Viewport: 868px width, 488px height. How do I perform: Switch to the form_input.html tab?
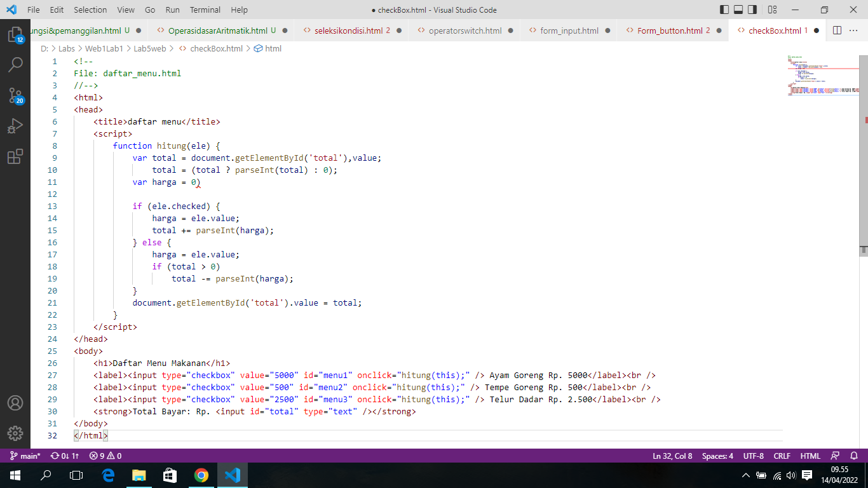(567, 30)
